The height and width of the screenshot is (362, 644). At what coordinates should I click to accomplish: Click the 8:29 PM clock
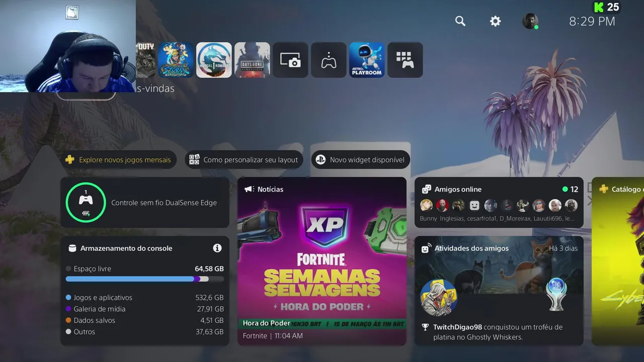pos(592,21)
